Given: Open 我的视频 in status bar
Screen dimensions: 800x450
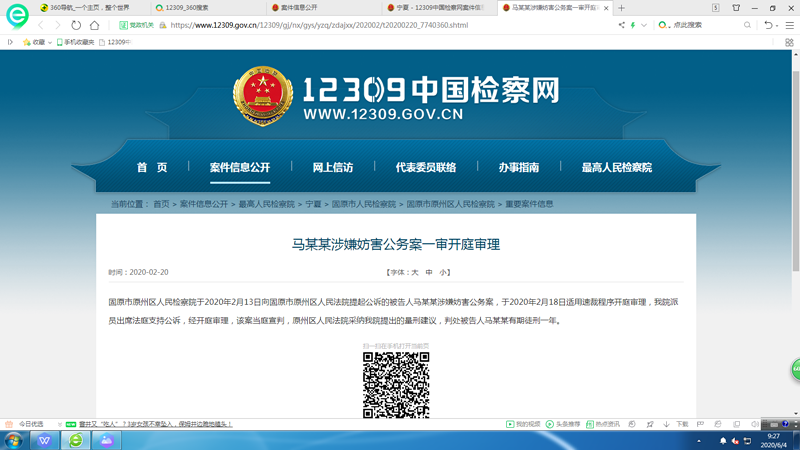Looking at the screenshot, I should click(524, 424).
